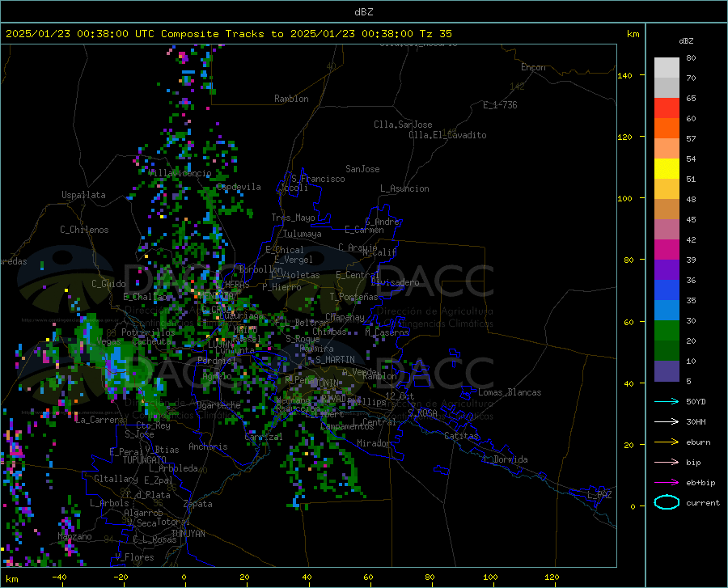Viewport: 728px width, 588px height.
Task: Click the blue radar echo cell near Vegas
Action: click(114, 364)
